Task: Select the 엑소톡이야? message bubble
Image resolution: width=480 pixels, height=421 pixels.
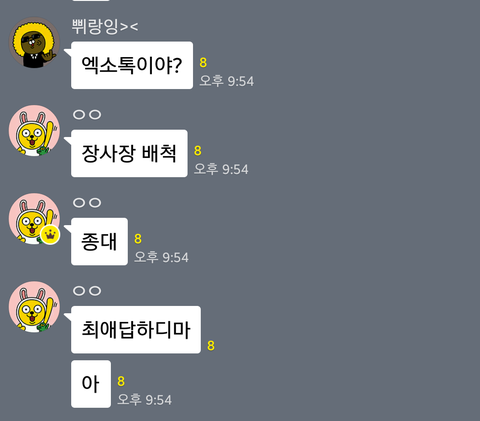Action: tap(132, 65)
